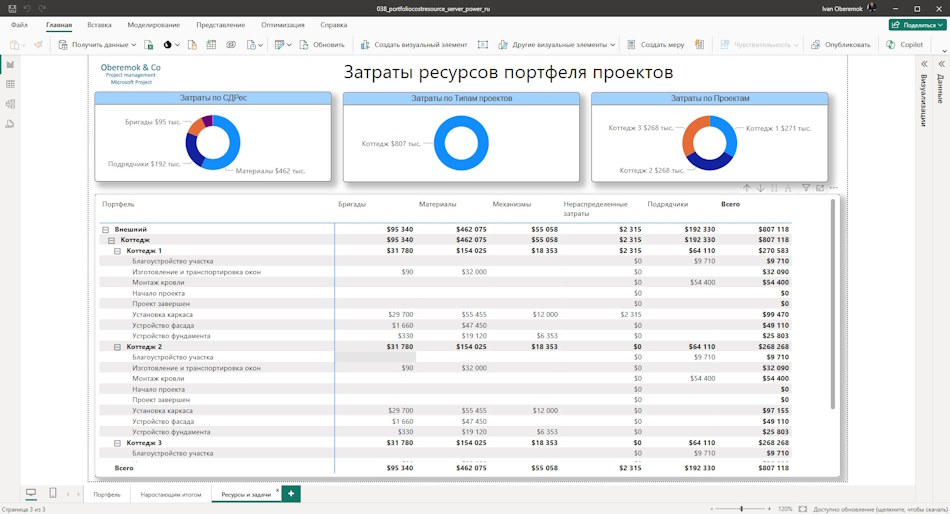Click Создать меру button

pyautogui.click(x=655, y=45)
